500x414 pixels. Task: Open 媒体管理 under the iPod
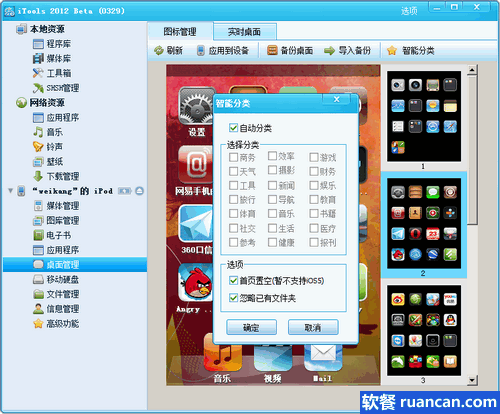click(x=56, y=206)
